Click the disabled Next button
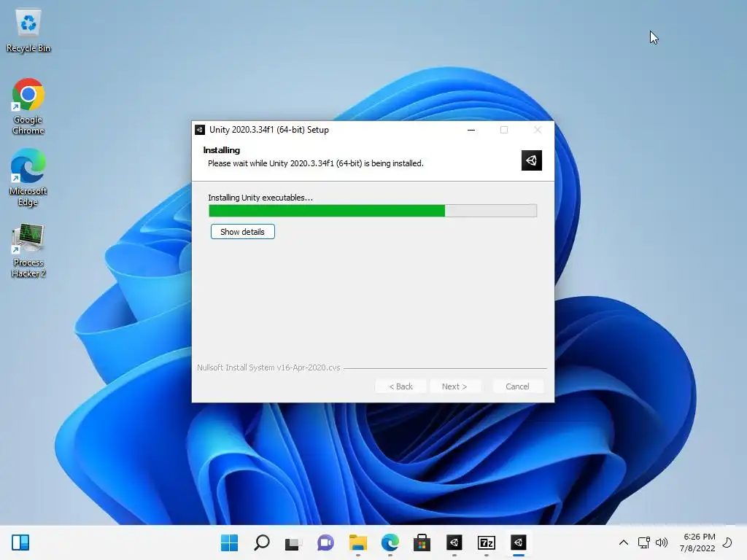This screenshot has height=560, width=747. point(454,386)
